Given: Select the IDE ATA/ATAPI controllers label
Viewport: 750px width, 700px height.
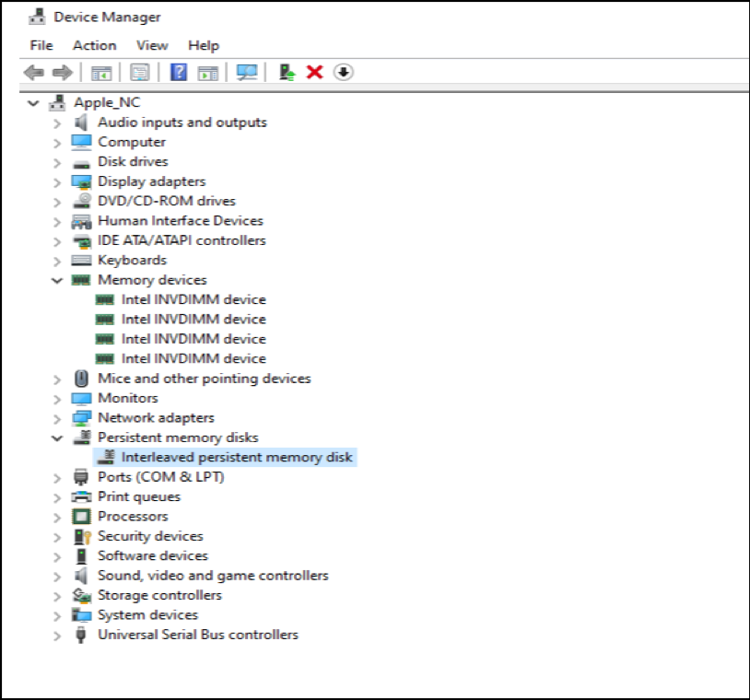Looking at the screenshot, I should pos(182,240).
